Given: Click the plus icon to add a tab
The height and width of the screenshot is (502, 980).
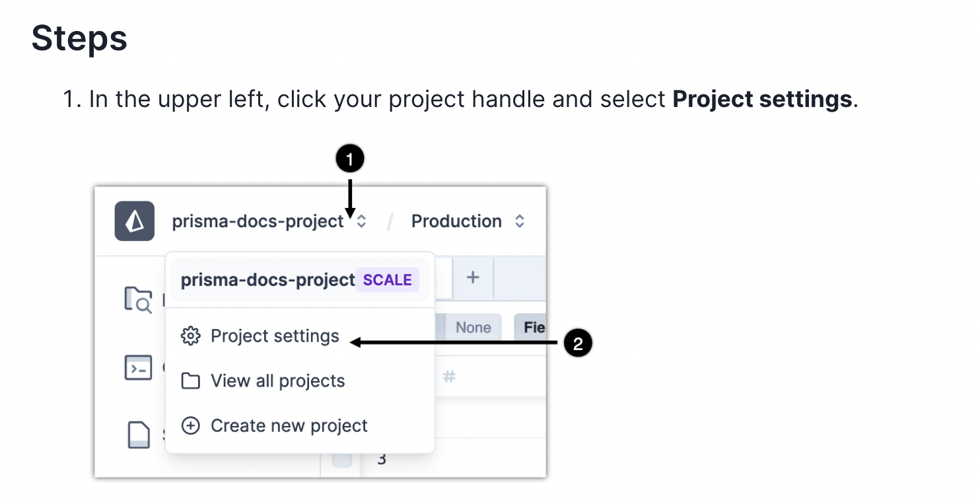Looking at the screenshot, I should point(473,278).
